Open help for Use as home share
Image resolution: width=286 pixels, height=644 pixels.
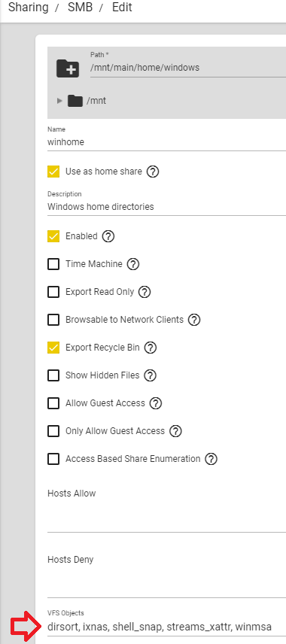click(x=153, y=172)
